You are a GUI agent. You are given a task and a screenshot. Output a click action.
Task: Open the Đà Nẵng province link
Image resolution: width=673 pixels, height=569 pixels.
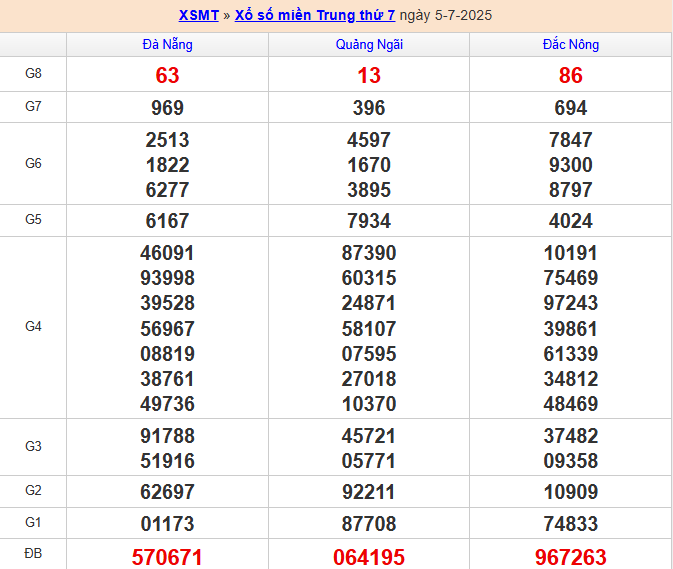point(167,45)
